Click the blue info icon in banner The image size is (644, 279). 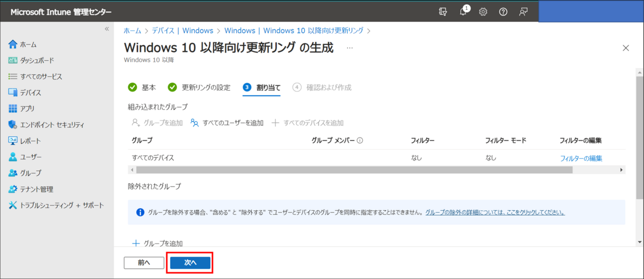coord(140,212)
